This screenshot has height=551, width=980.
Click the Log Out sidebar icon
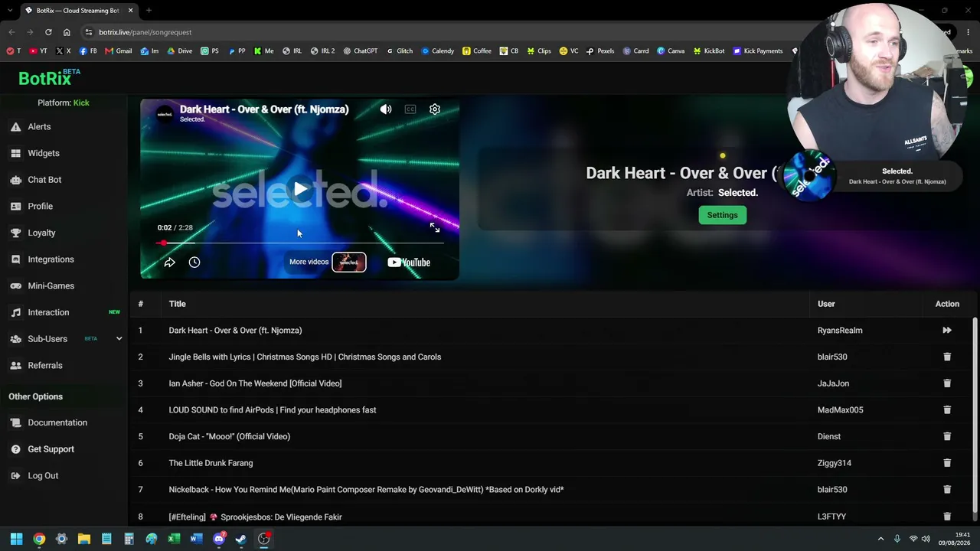click(15, 476)
